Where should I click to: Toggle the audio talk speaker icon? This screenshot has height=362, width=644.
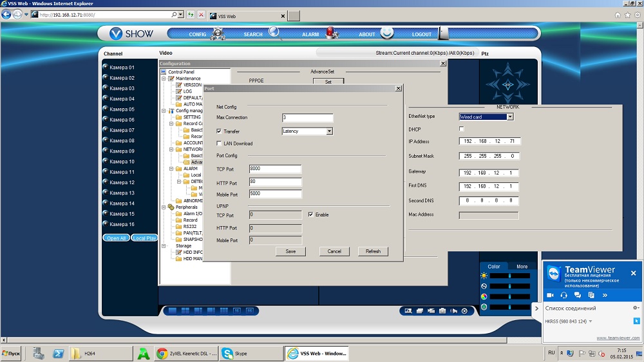tap(453, 311)
